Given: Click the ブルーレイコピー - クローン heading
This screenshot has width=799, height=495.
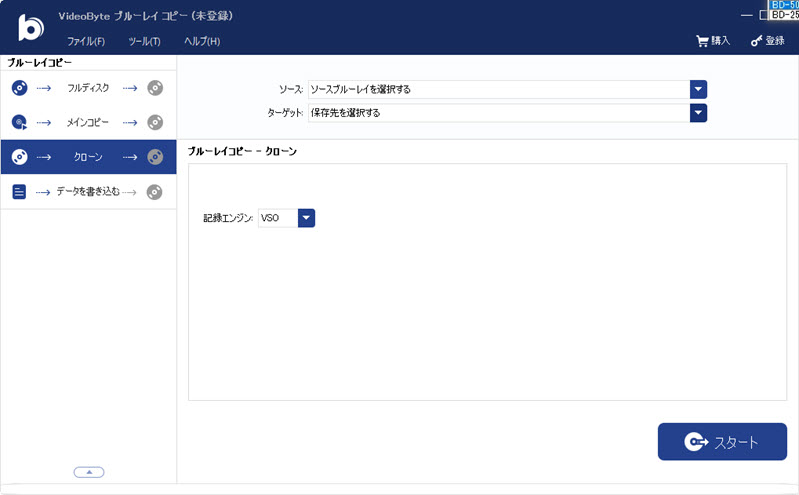Looking at the screenshot, I should point(242,151).
